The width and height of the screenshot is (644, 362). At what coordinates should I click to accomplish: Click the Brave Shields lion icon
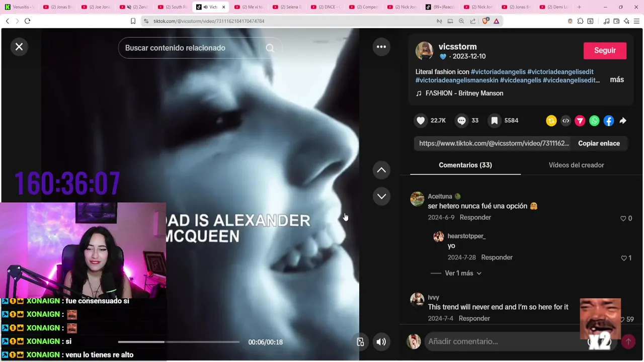click(485, 21)
